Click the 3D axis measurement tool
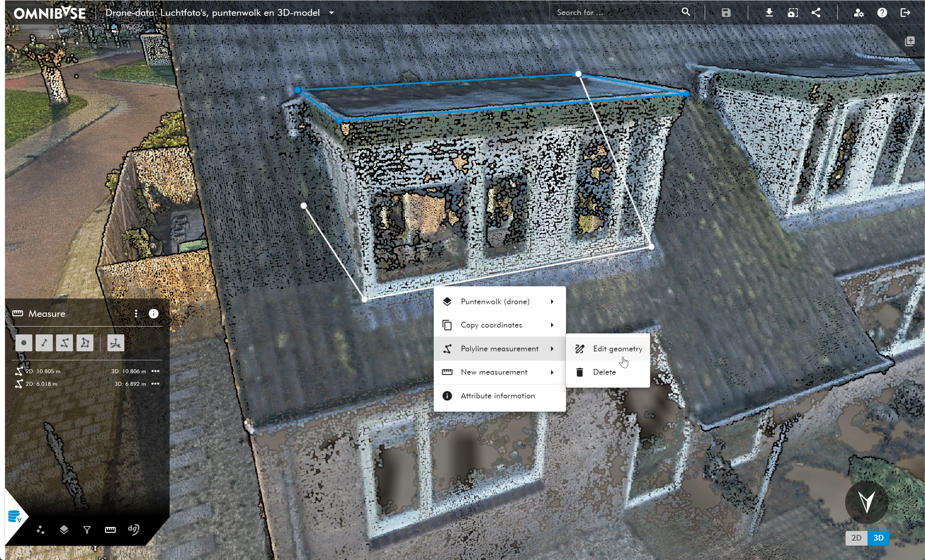Viewport: 925px width, 560px height. 116,343
